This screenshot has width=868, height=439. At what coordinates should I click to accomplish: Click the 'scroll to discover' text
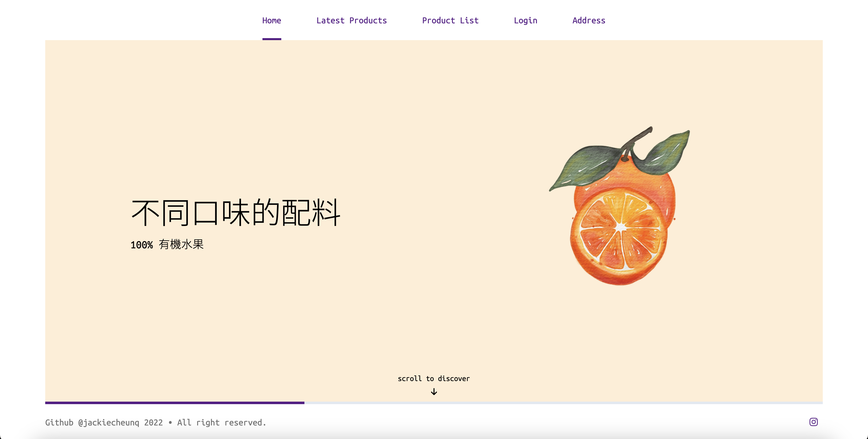click(x=433, y=378)
